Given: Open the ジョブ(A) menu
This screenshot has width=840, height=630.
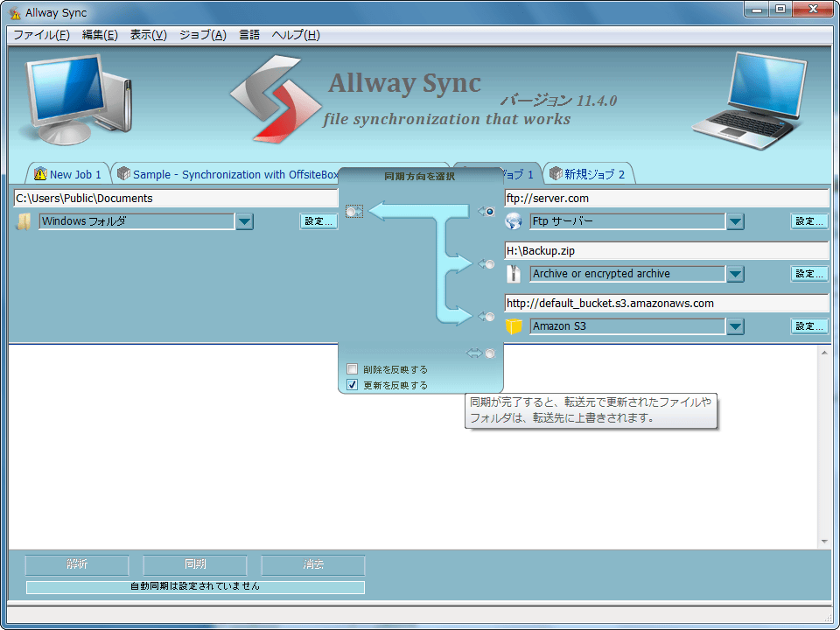Looking at the screenshot, I should click(202, 35).
